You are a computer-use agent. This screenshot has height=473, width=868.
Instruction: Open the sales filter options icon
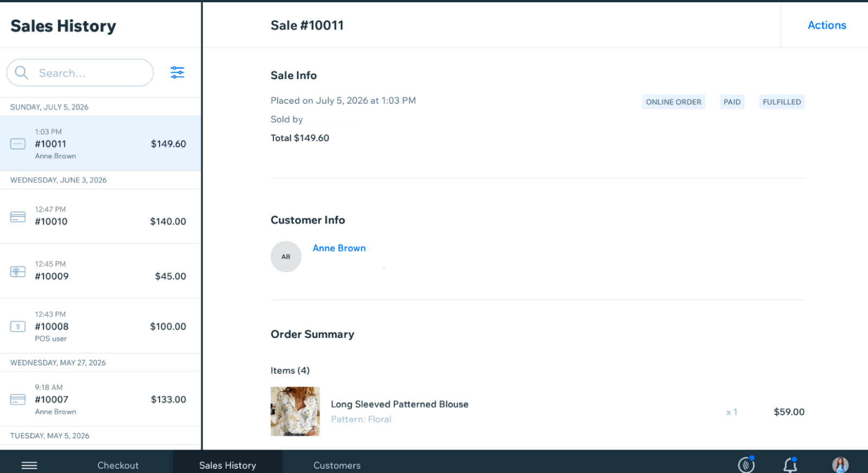coord(177,72)
